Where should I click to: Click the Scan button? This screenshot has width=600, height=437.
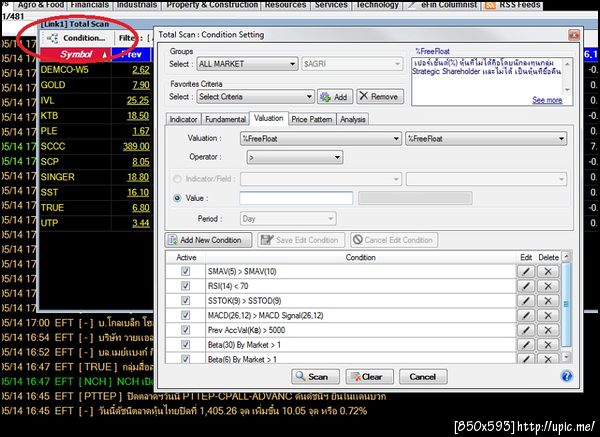click(x=315, y=377)
